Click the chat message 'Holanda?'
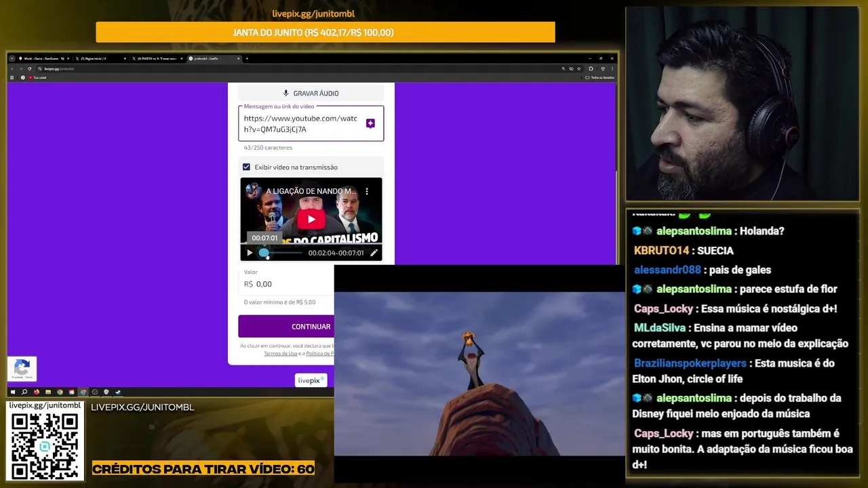The image size is (868, 488). [762, 231]
